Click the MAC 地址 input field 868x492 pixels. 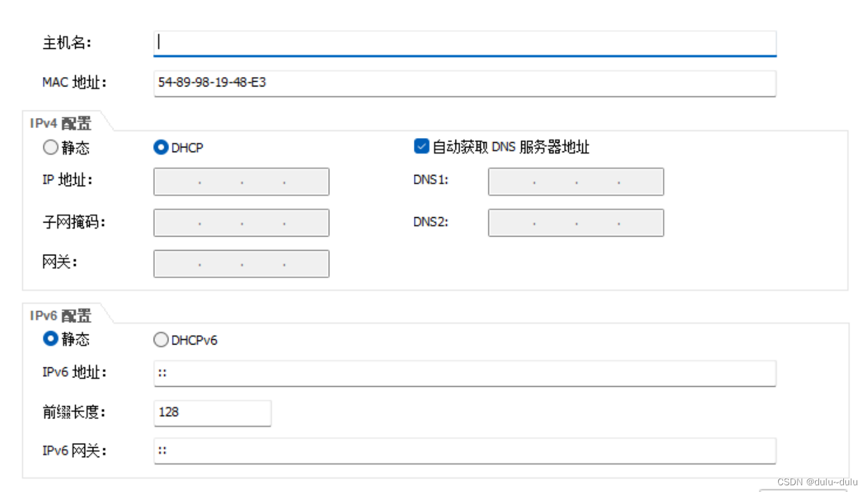pos(464,83)
